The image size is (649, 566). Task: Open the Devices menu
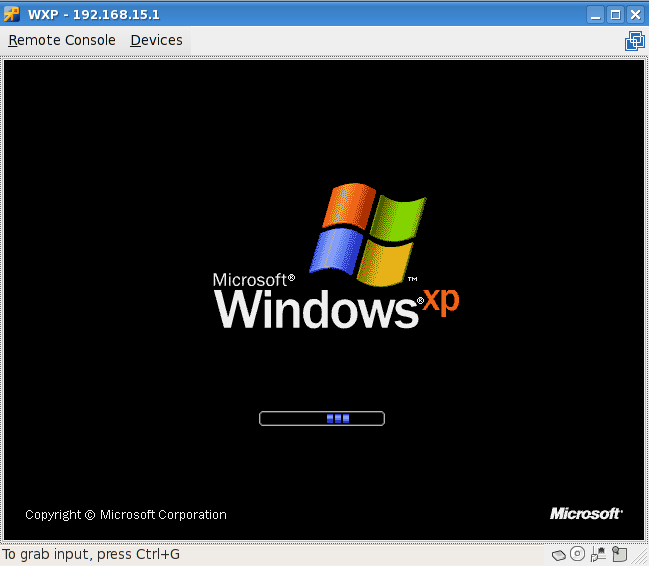[x=156, y=40]
